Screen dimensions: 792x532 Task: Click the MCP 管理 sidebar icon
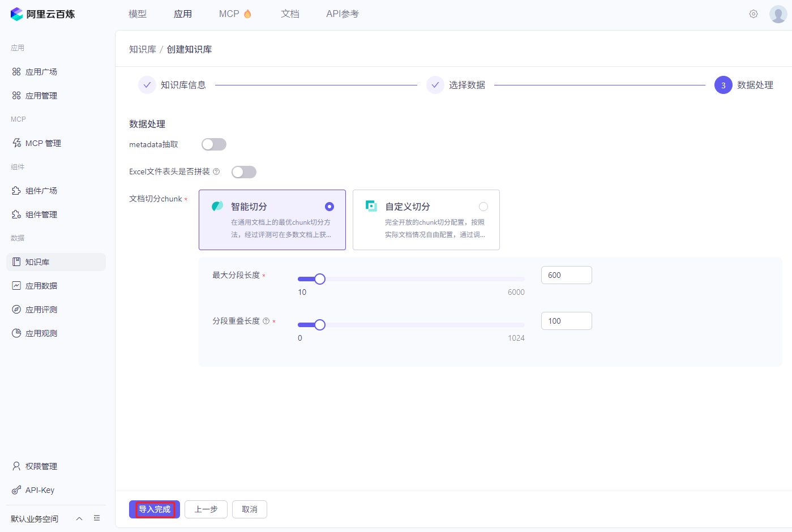tap(16, 143)
